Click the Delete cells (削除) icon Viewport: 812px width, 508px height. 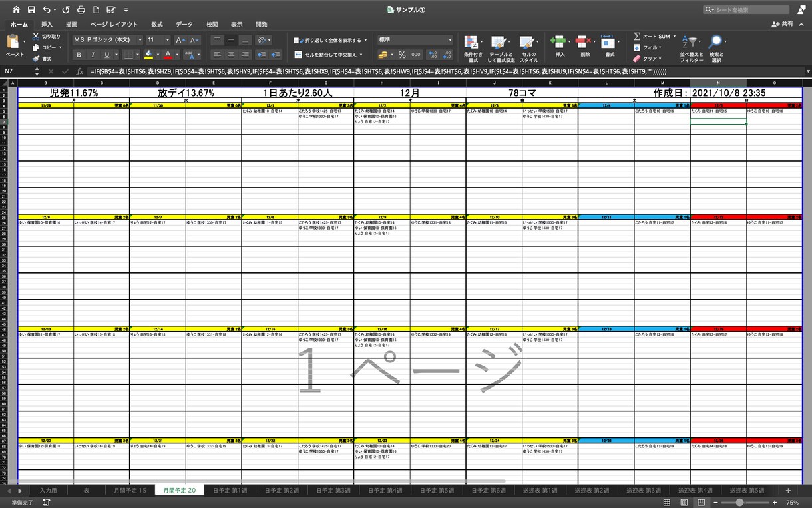point(584,42)
